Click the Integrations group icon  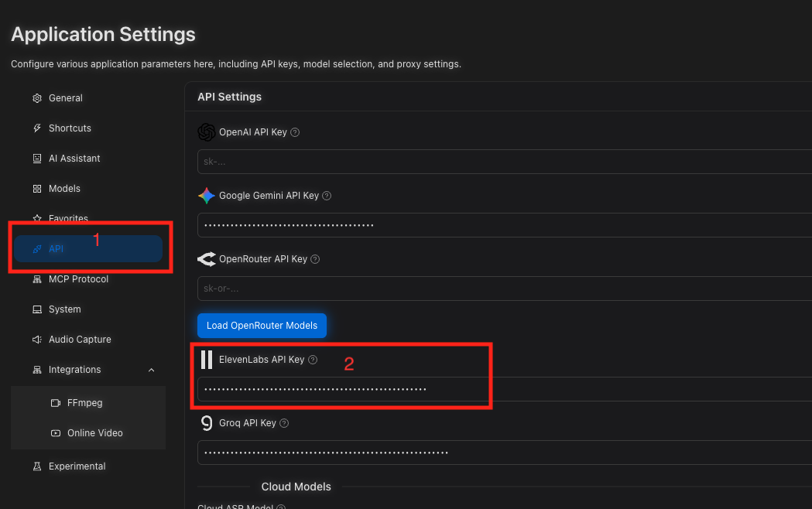point(37,370)
